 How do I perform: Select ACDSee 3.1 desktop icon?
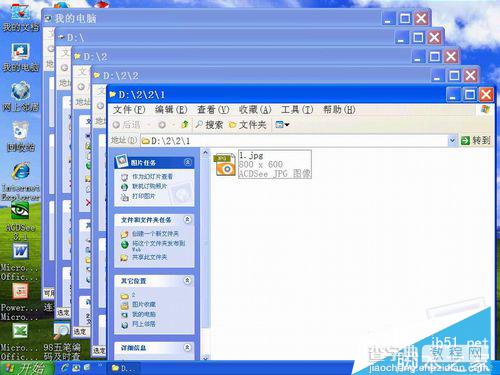click(x=21, y=222)
